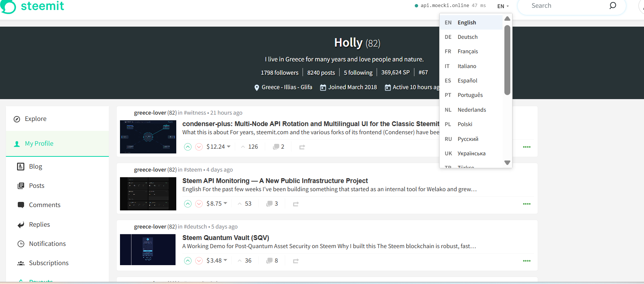Open the 1798 followers list
Viewport: 644px width, 284px height.
(x=280, y=73)
